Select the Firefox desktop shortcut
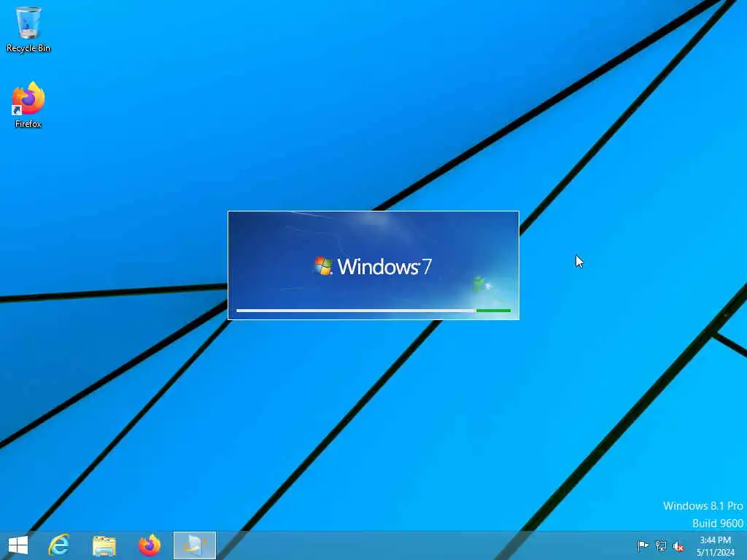 point(28,105)
